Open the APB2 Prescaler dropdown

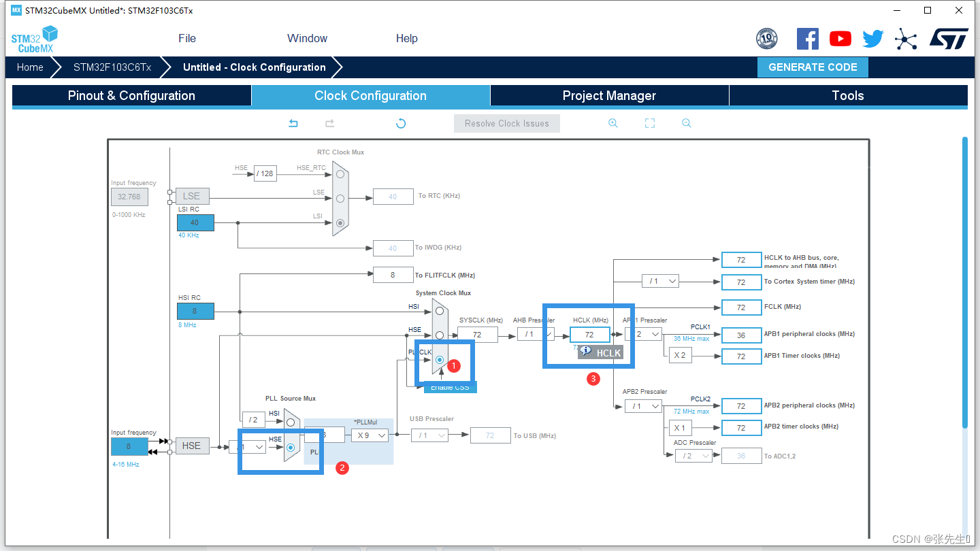coord(643,406)
